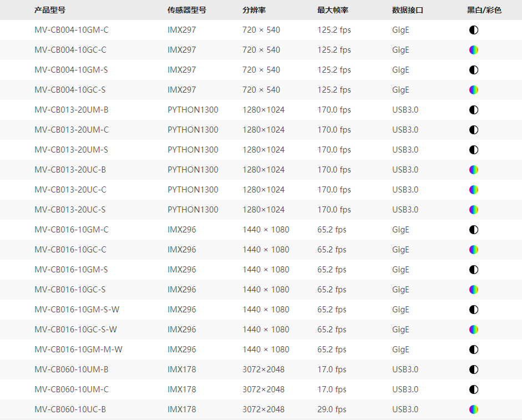Click the color icon for MV-CB060-10UC-B
Image resolution: width=522 pixels, height=420 pixels.
[x=473, y=409]
